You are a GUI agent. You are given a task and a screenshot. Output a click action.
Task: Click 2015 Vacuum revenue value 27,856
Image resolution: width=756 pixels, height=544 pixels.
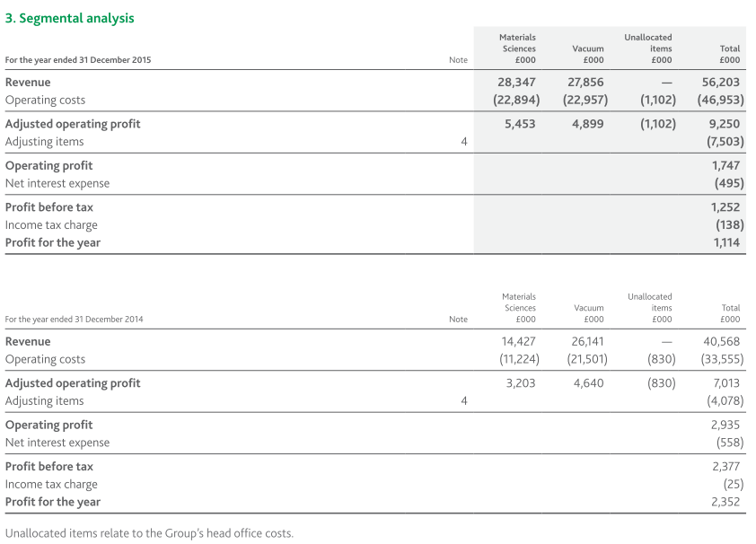point(585,83)
